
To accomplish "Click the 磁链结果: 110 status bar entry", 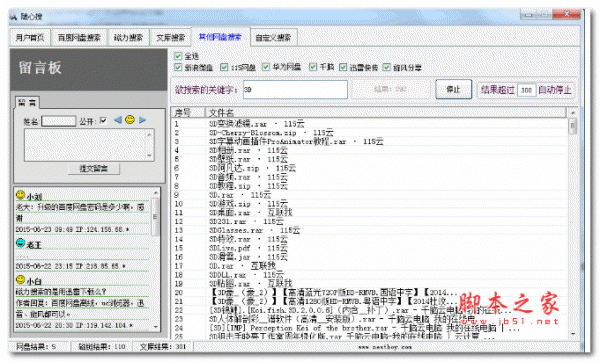I will click(x=102, y=347).
